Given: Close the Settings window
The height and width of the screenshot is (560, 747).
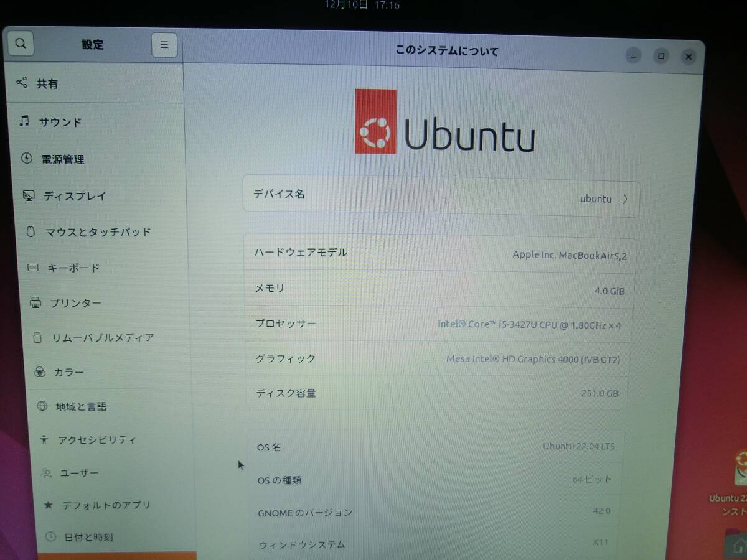Looking at the screenshot, I should tap(688, 57).
